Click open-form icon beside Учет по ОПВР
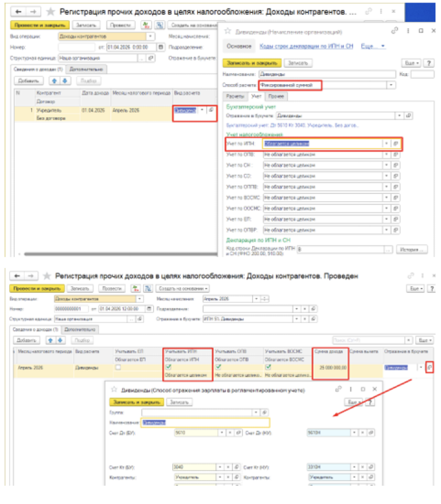441x504 pixels. (395, 230)
